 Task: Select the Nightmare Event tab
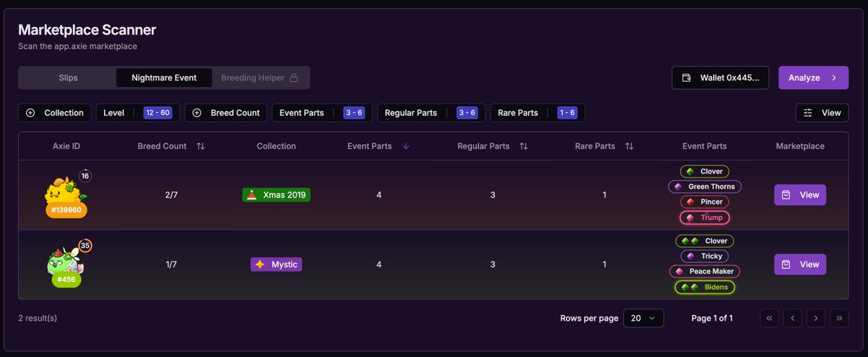pyautogui.click(x=164, y=77)
